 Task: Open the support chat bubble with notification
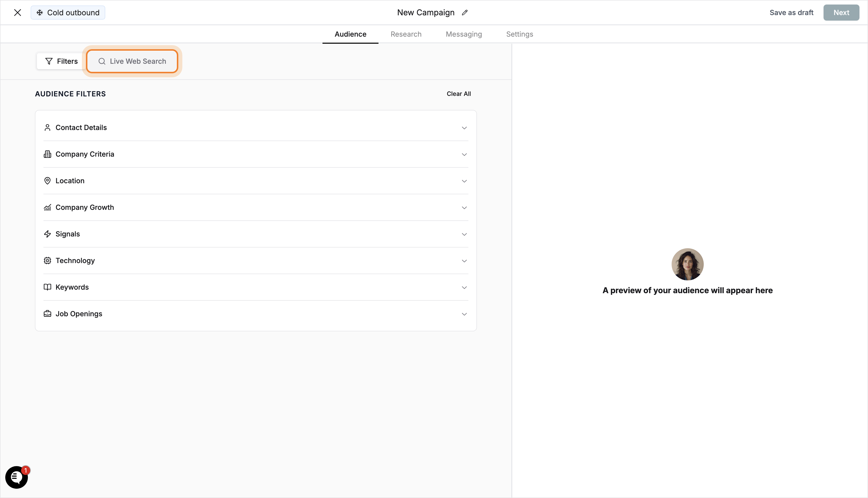(x=16, y=477)
